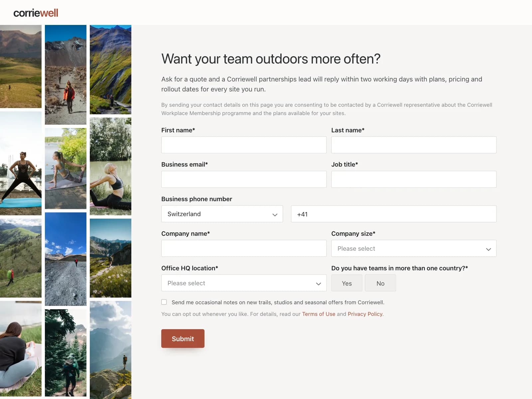Click the +41 phone number field

[x=394, y=214]
